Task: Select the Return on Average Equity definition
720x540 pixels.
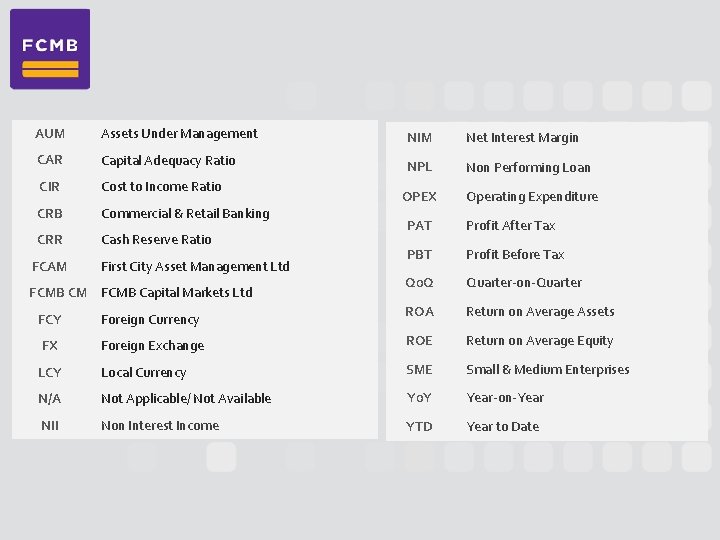Action: [x=539, y=341]
